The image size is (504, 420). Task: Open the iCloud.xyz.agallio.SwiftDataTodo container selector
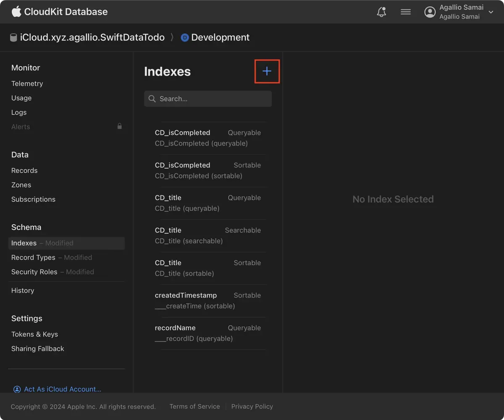coord(92,37)
